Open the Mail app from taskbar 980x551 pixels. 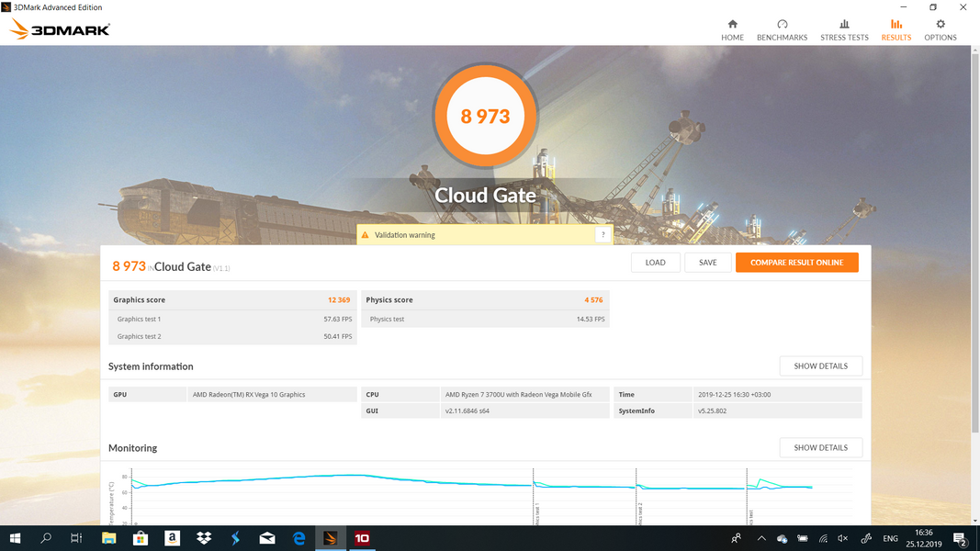coord(267,538)
